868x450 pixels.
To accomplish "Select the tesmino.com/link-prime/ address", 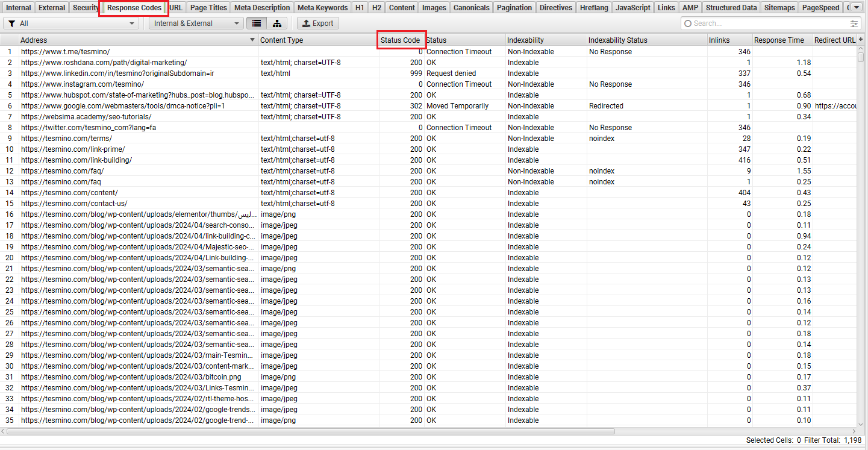I will point(73,149).
